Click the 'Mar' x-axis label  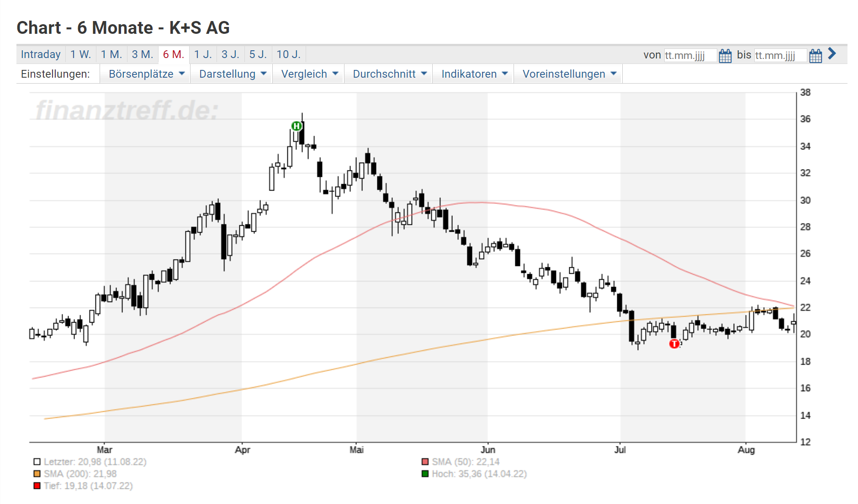pos(105,450)
